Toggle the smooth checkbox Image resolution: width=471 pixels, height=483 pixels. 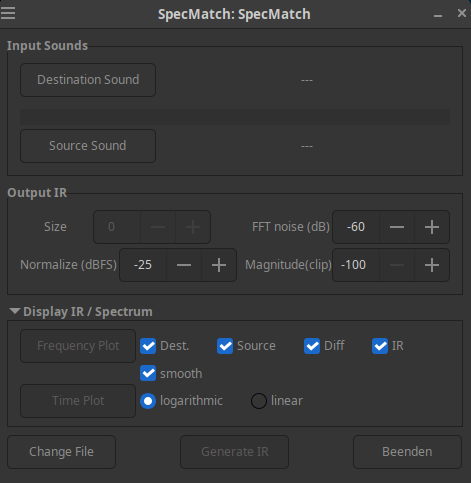148,373
